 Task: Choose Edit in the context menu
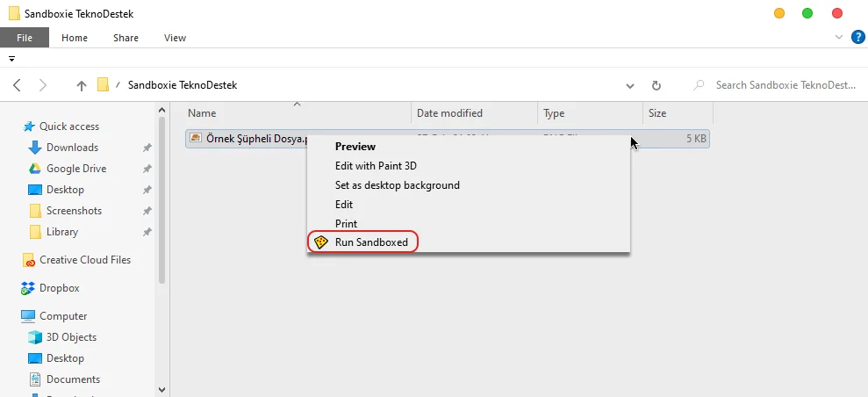[344, 205]
